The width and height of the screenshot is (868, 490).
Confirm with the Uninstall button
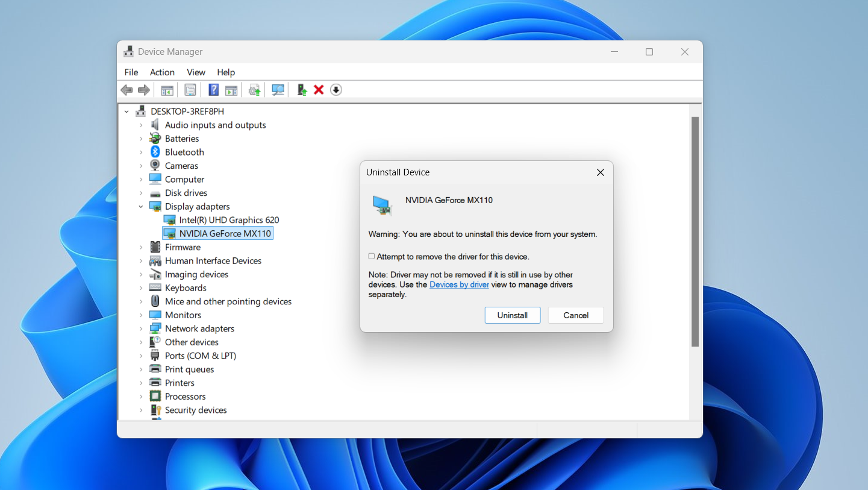513,315
